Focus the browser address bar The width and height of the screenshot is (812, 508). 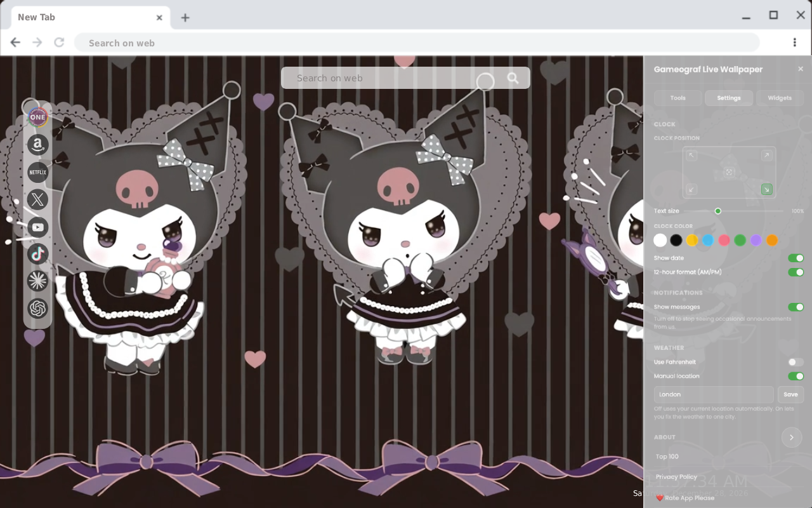417,43
